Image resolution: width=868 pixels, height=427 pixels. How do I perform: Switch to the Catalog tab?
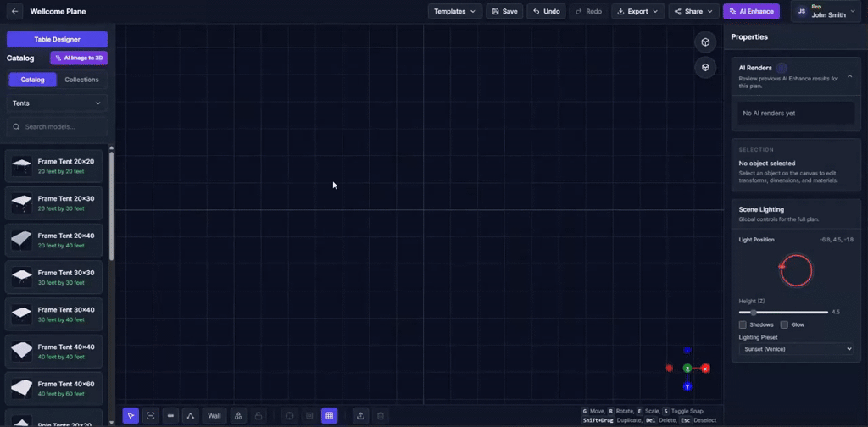(x=33, y=80)
